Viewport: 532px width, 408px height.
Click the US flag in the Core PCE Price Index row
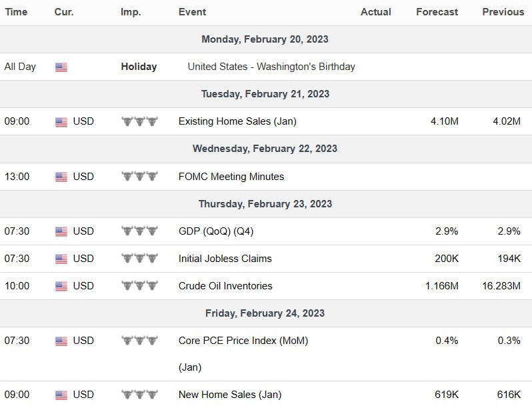[x=61, y=341]
